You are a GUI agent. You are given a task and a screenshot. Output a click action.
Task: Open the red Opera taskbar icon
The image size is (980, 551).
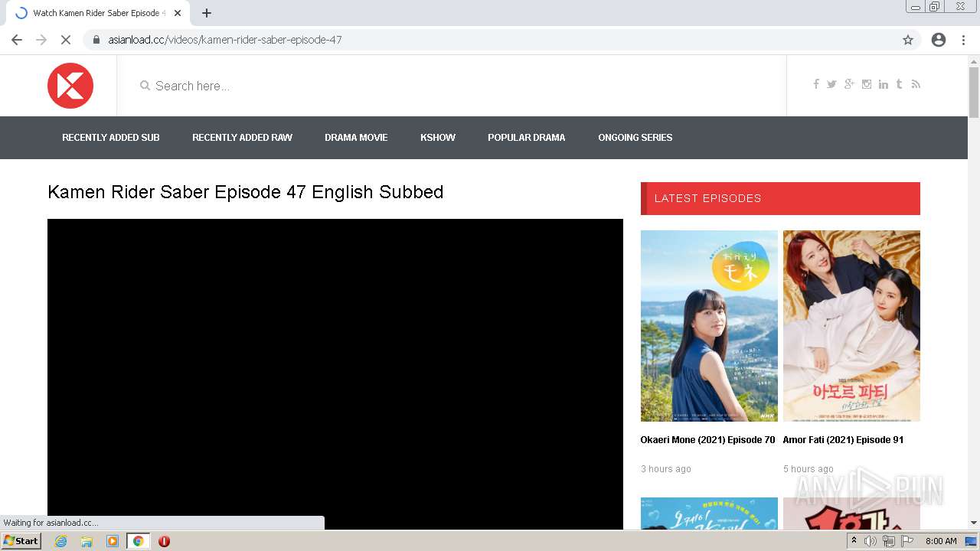coord(164,541)
